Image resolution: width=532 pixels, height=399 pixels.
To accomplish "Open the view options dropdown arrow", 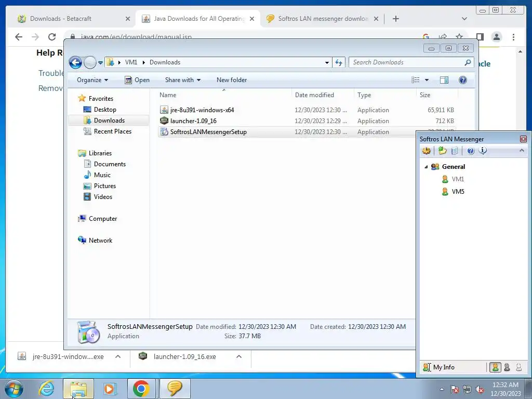I will pos(427,80).
